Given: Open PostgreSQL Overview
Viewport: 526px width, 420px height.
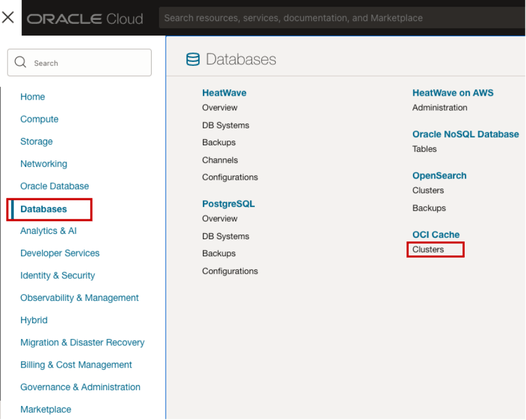Looking at the screenshot, I should [220, 219].
